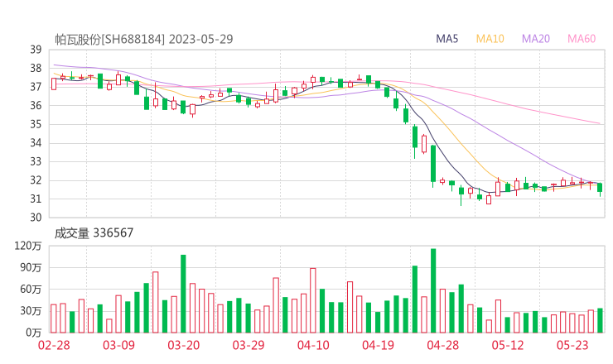Click the 90万 volume axis label
This screenshot has width=613, height=364.
pyautogui.click(x=31, y=268)
